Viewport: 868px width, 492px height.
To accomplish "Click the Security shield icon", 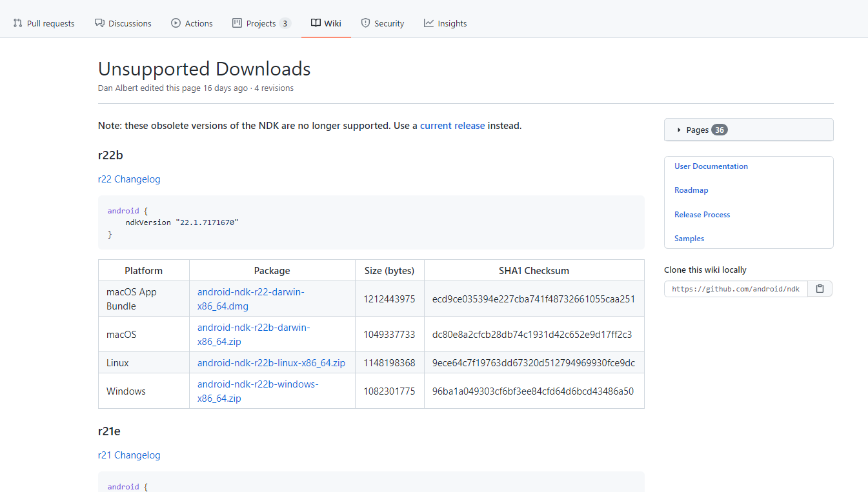I will (x=365, y=23).
